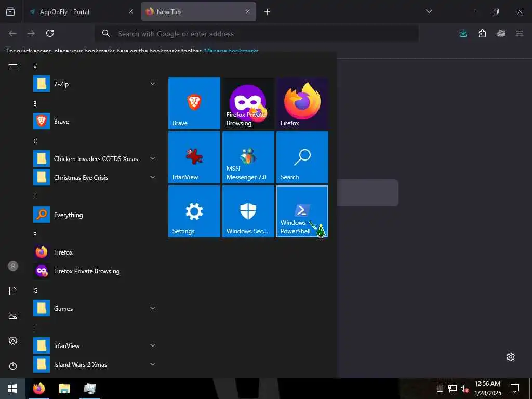Open Firefox Private Browsing list entry

pyautogui.click(x=95, y=271)
